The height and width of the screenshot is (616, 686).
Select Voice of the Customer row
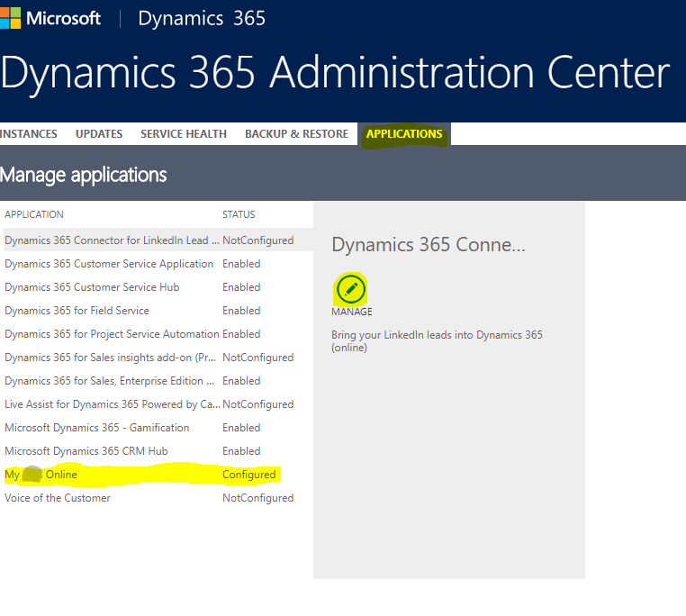click(158, 498)
